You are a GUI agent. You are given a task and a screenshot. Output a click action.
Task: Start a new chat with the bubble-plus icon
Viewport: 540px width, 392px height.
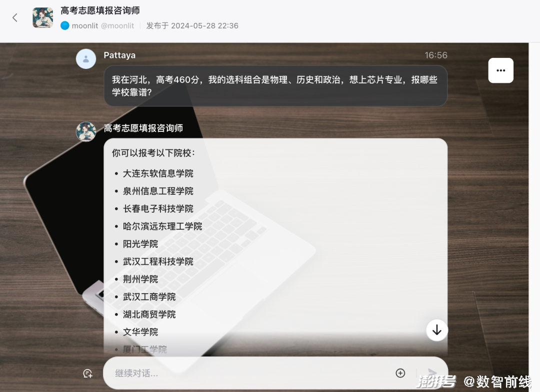tap(87, 374)
